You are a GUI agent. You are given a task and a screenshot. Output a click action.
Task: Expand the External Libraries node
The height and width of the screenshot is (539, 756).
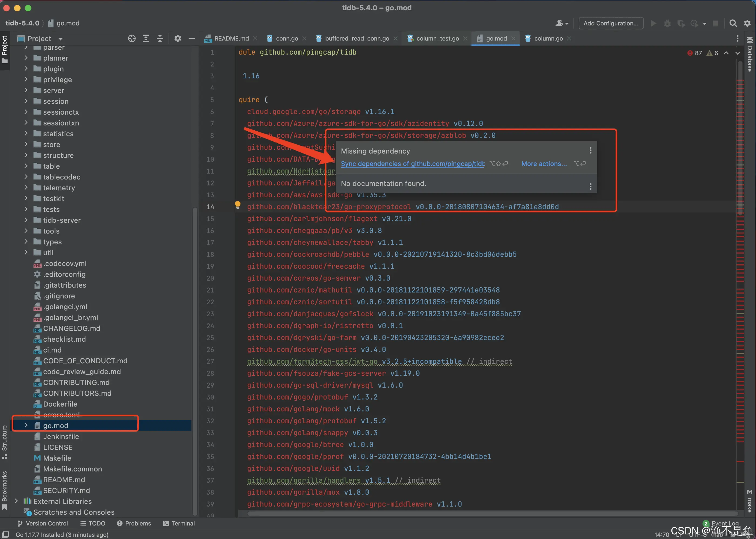[x=16, y=501]
